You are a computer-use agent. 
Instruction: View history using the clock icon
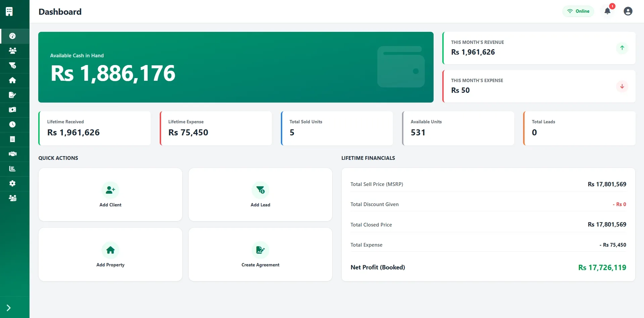(x=12, y=124)
